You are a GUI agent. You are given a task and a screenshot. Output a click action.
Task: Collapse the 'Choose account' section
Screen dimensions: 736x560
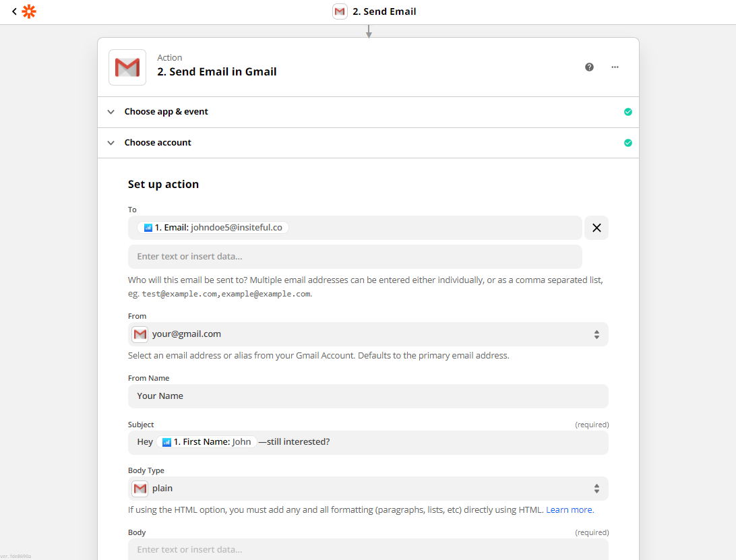click(x=111, y=142)
